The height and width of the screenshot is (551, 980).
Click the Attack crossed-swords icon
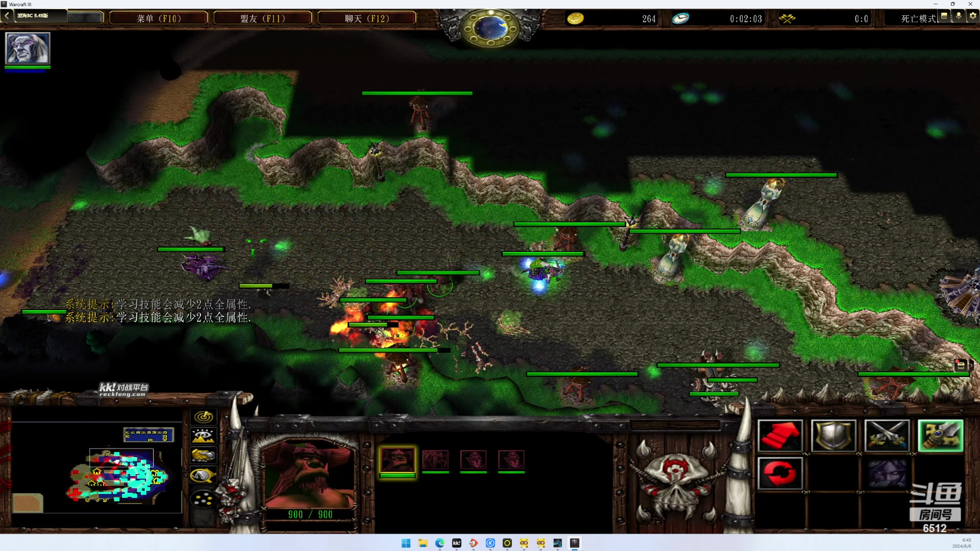887,436
